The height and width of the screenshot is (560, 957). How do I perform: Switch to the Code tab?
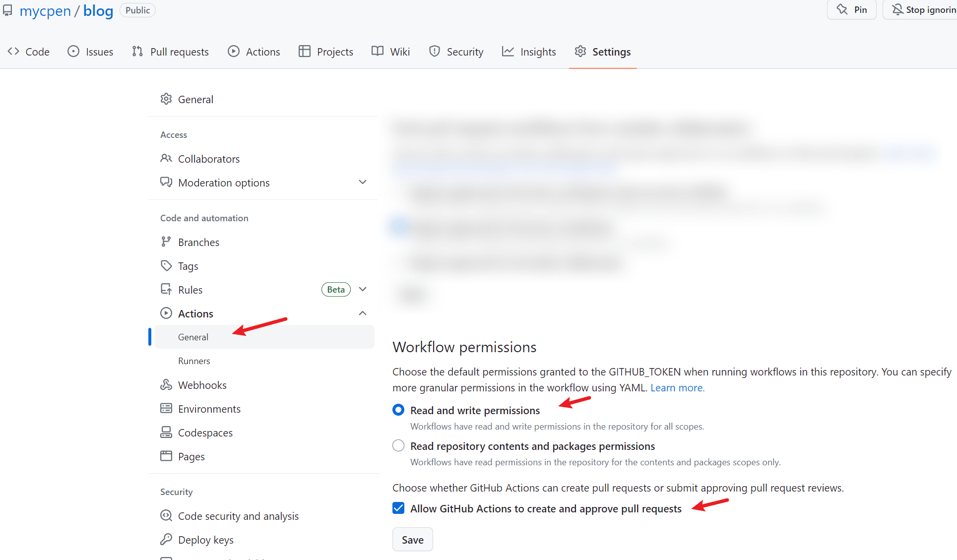click(29, 52)
